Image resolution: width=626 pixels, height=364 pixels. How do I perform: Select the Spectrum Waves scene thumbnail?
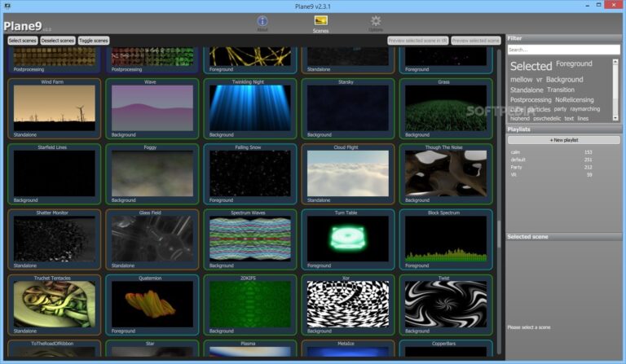[250, 239]
